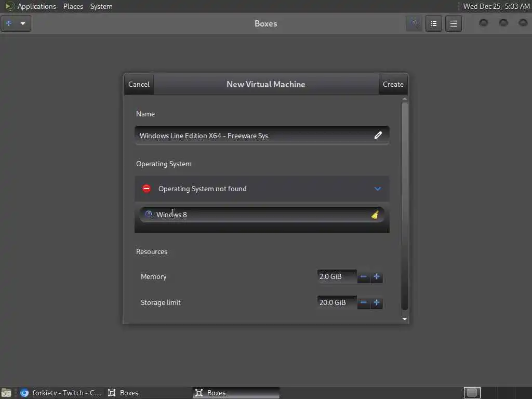Click the Memory label
Screen dimensions: 532x399
(x=154, y=276)
